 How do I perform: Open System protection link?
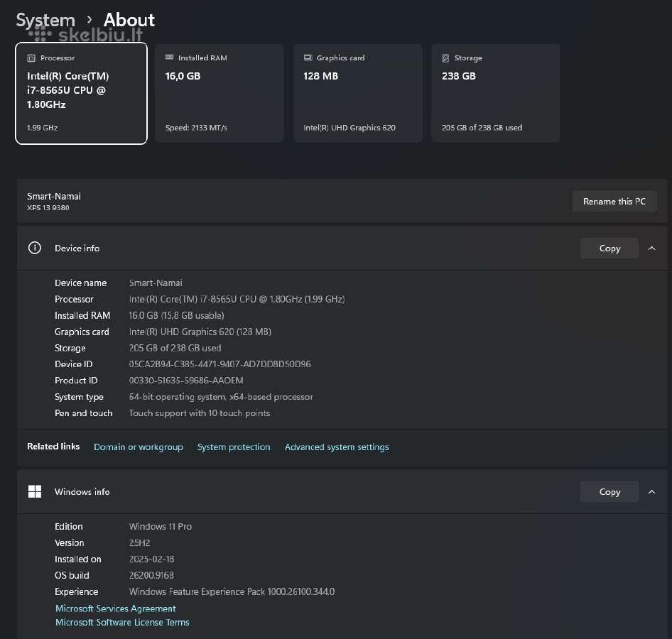pyautogui.click(x=234, y=447)
